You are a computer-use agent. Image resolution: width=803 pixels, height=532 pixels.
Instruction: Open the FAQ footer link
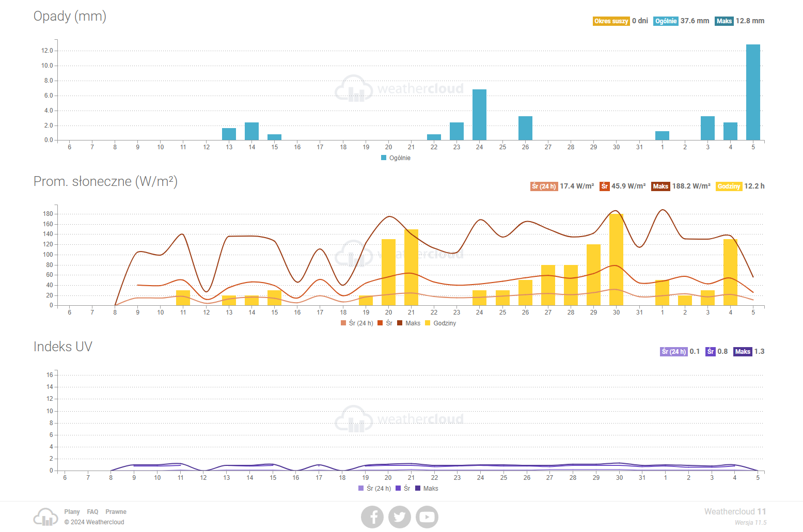(x=92, y=512)
